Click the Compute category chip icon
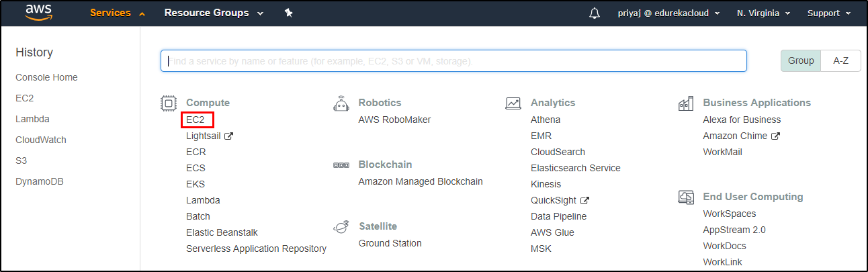The image size is (868, 272). click(168, 103)
